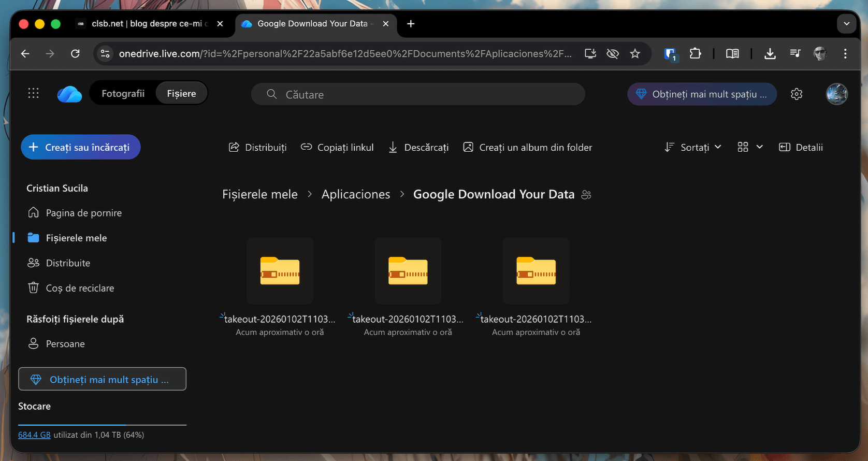Expand the Chrome tab search chevron
The image size is (868, 461).
846,24
